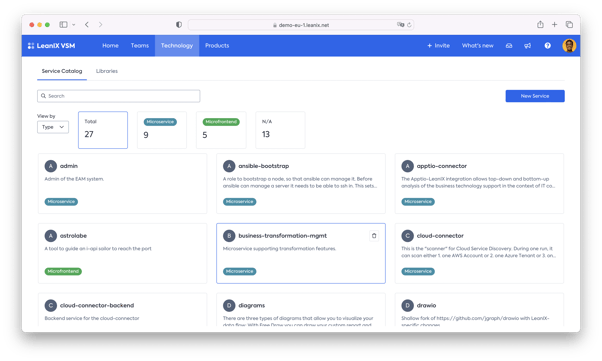Go back with the browser back arrow
602x361 pixels.
click(87, 25)
